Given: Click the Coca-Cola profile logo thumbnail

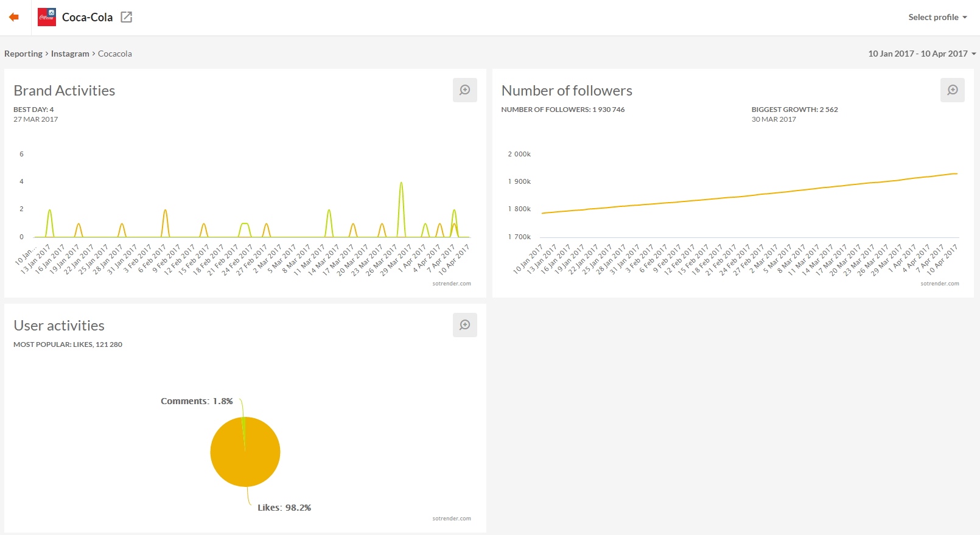Looking at the screenshot, I should coord(47,17).
